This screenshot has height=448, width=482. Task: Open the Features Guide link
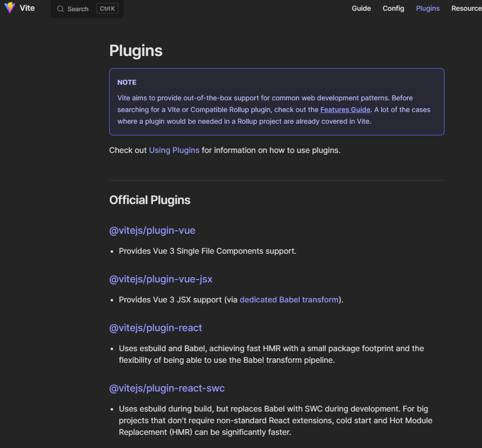(x=345, y=110)
